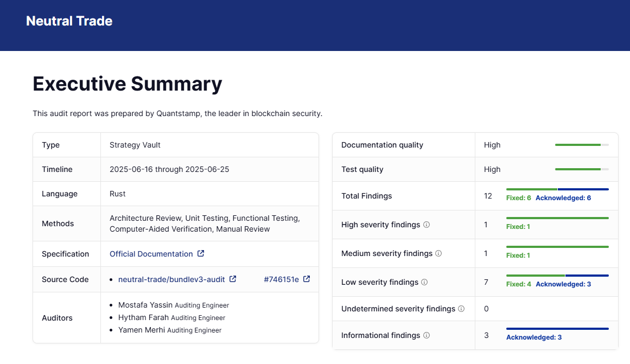Click 'Fixed: 4' in Low severity row
The height and width of the screenshot is (364, 630).
tap(518, 284)
